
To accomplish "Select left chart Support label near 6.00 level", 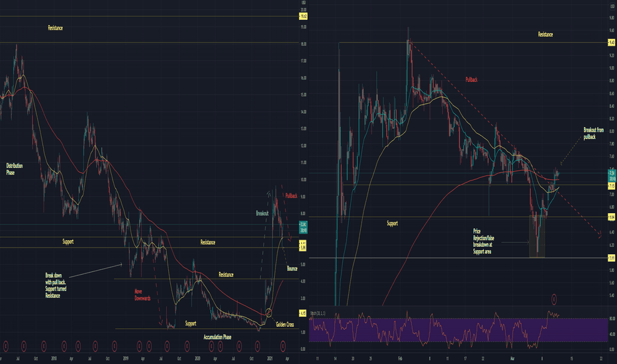I will pos(68,241).
